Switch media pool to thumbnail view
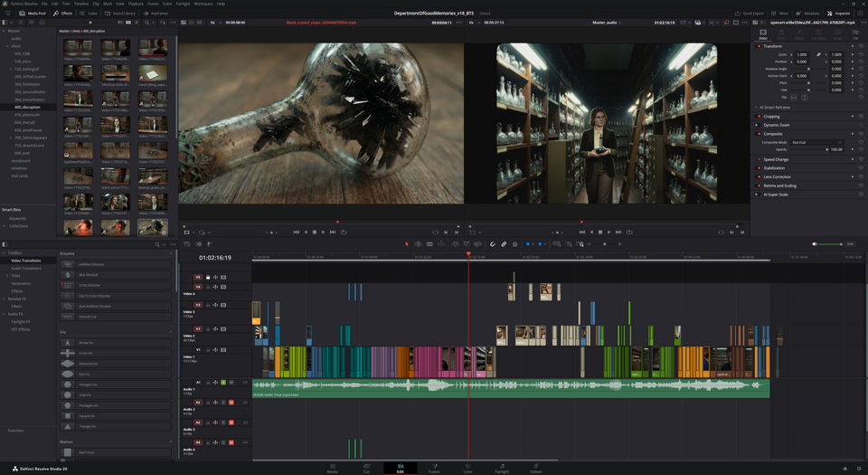Viewport: 868px width, 475px height. [128, 23]
